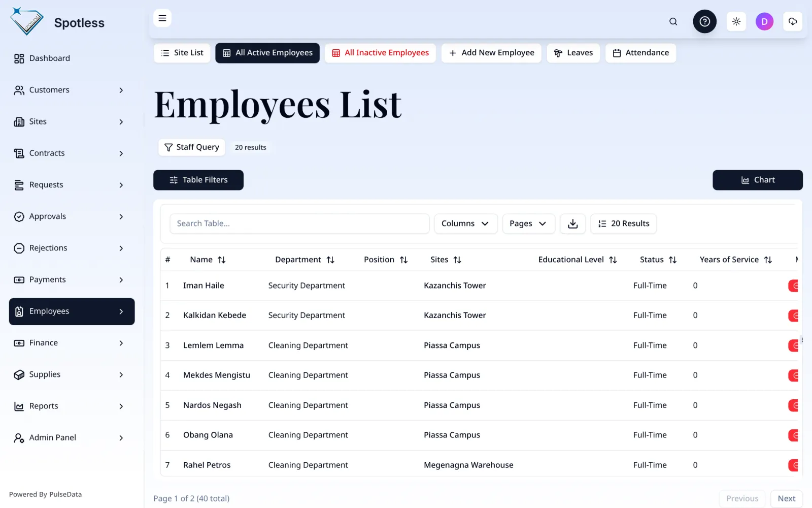Sort by Educational Level column arrows
This screenshot has width=812, height=508.
click(x=613, y=260)
